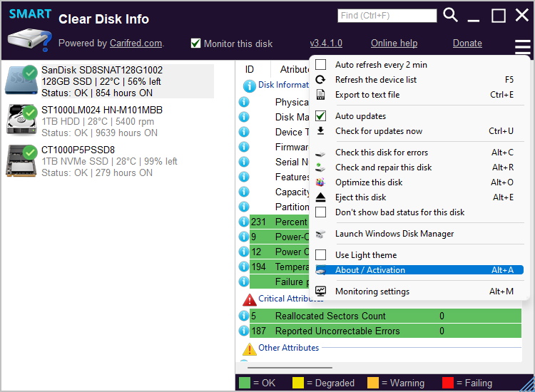
Task: Enable Auto refresh every 2 min
Action: pyautogui.click(x=320, y=64)
